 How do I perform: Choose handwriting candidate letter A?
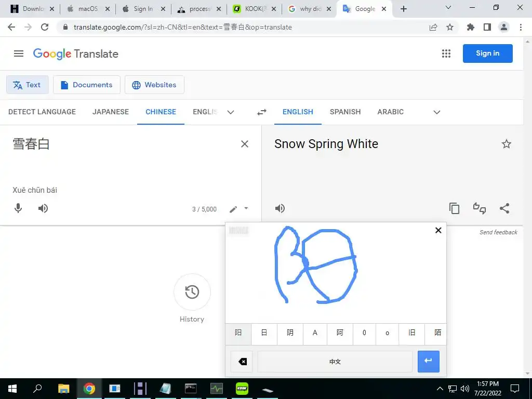pos(315,333)
